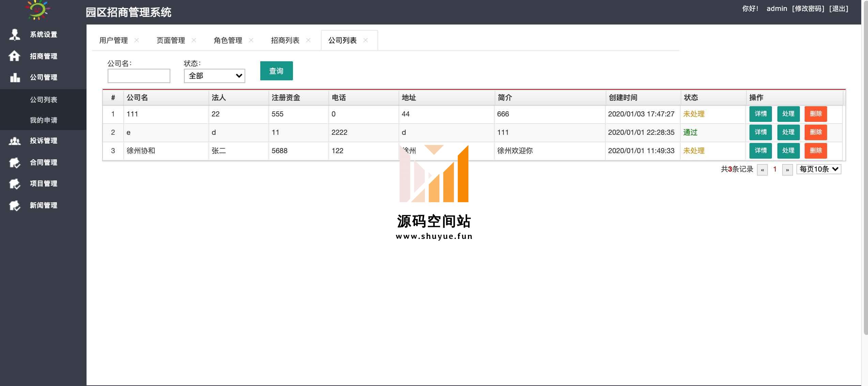Viewport: 868px width, 386px height.
Task: Switch to the 角色管理 tab
Action: (x=228, y=40)
